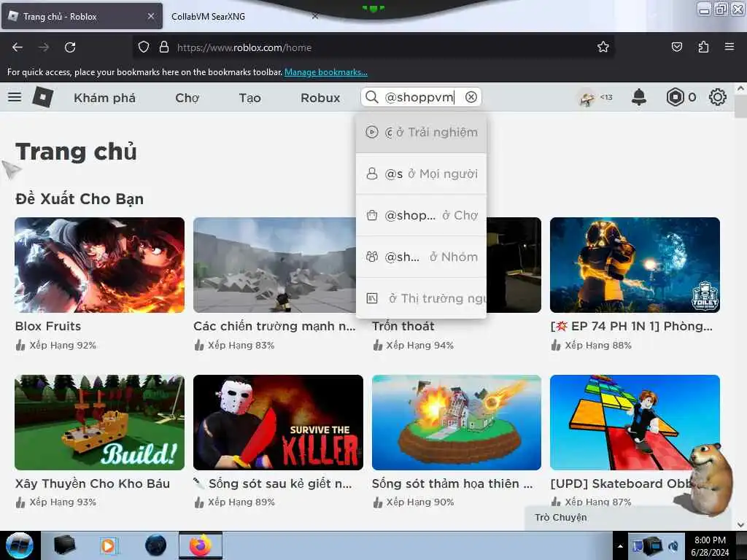Click the Trốn thoát game title
The width and height of the screenshot is (747, 560).
403,326
